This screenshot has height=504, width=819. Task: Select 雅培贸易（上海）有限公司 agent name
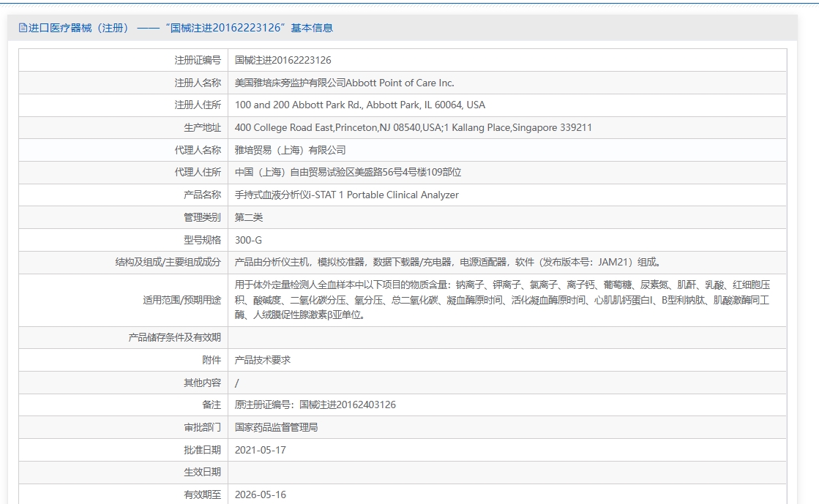tap(290, 150)
